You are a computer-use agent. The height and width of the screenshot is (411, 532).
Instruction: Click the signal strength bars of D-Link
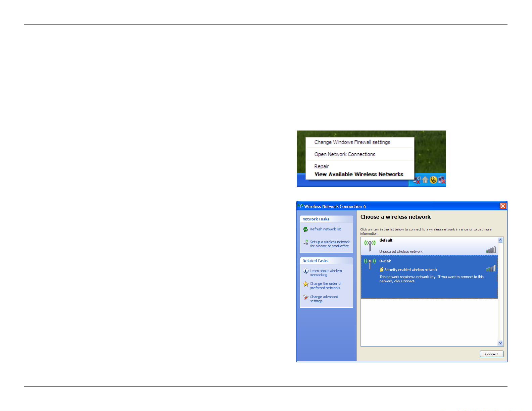491,268
